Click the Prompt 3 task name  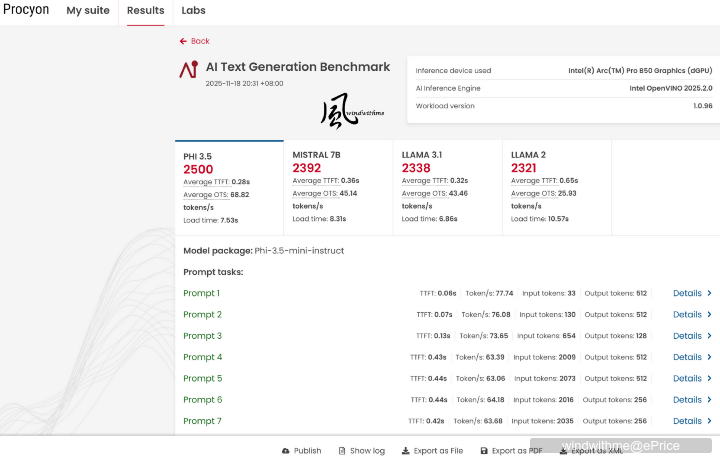click(202, 336)
